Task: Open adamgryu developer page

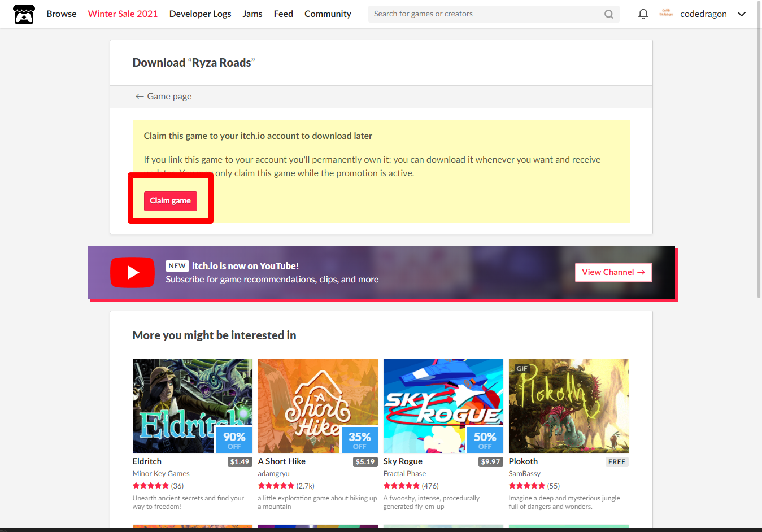Action: click(x=274, y=474)
